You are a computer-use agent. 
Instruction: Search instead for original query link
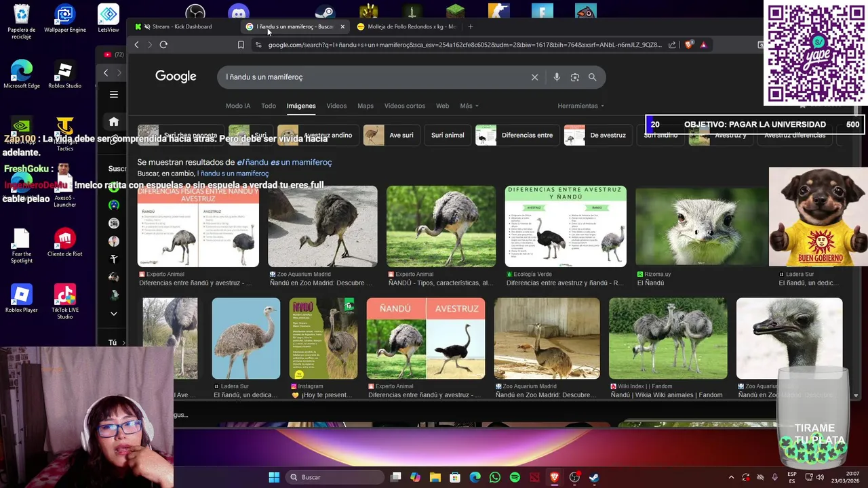pyautogui.click(x=233, y=174)
